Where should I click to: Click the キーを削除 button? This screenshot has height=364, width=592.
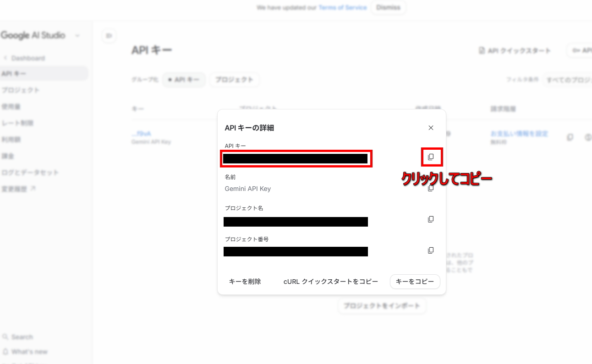pyautogui.click(x=245, y=282)
